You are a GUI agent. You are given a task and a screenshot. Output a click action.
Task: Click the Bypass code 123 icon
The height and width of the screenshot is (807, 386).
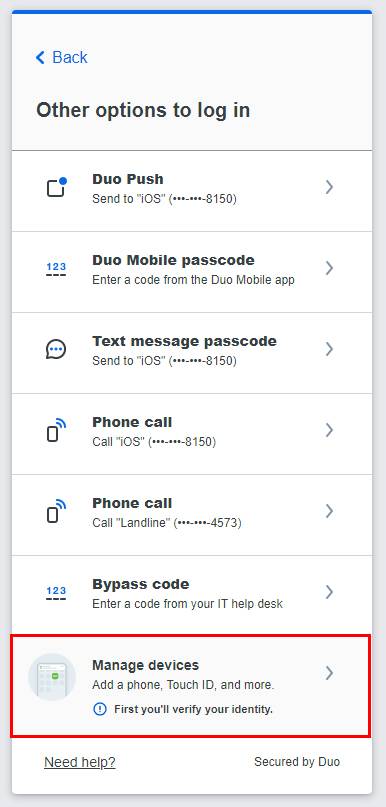[56, 592]
